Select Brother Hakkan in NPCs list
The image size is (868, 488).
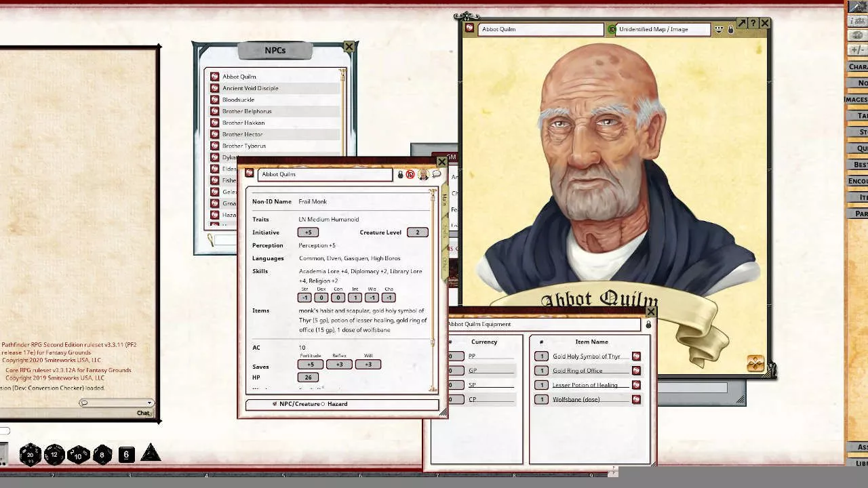275,123
